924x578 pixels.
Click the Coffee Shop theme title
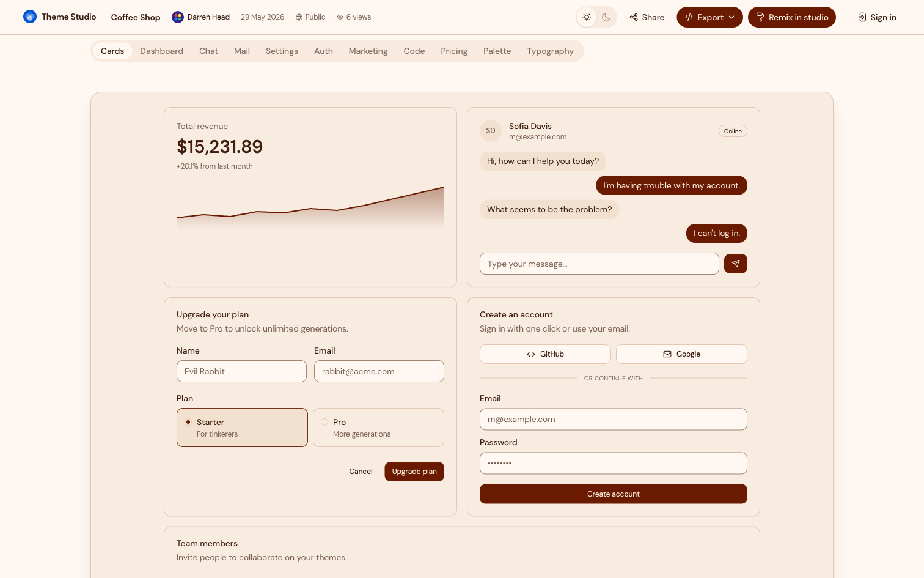pyautogui.click(x=136, y=17)
